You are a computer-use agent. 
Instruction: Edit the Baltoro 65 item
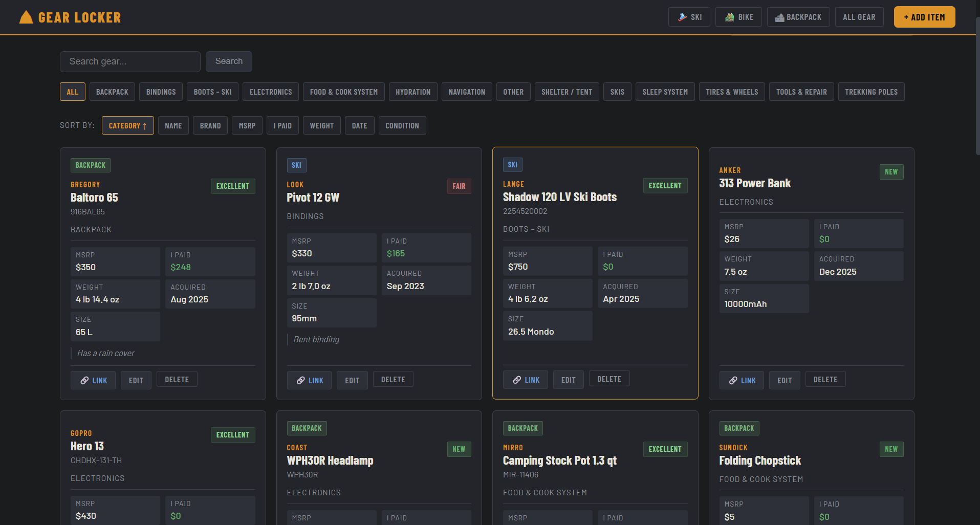[136, 380]
